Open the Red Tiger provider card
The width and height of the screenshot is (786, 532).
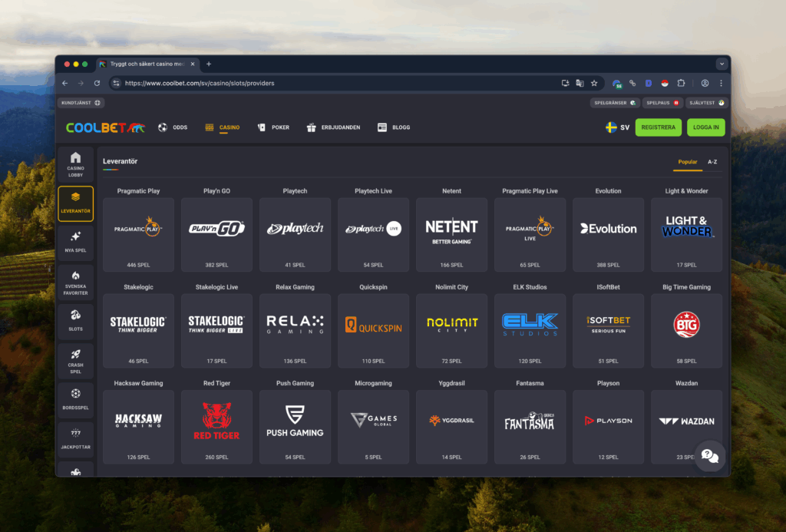point(216,427)
